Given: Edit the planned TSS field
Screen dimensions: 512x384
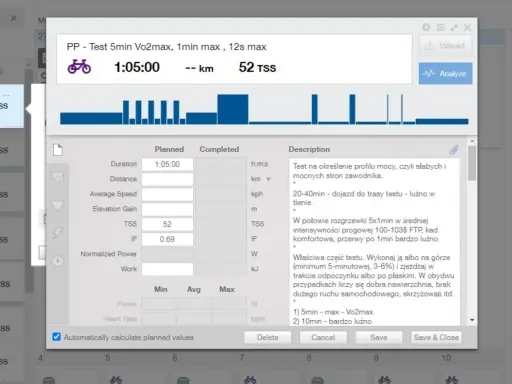Looking at the screenshot, I should coord(167,224).
